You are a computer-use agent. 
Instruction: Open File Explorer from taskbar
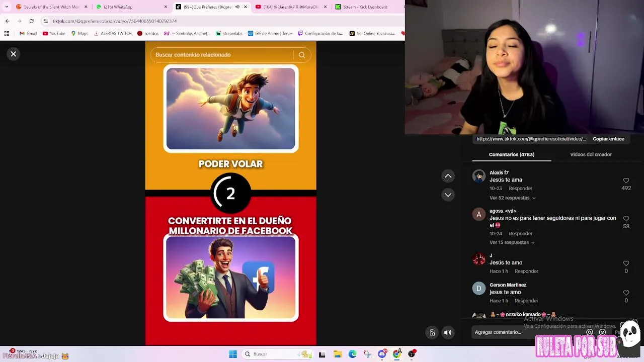338,354
